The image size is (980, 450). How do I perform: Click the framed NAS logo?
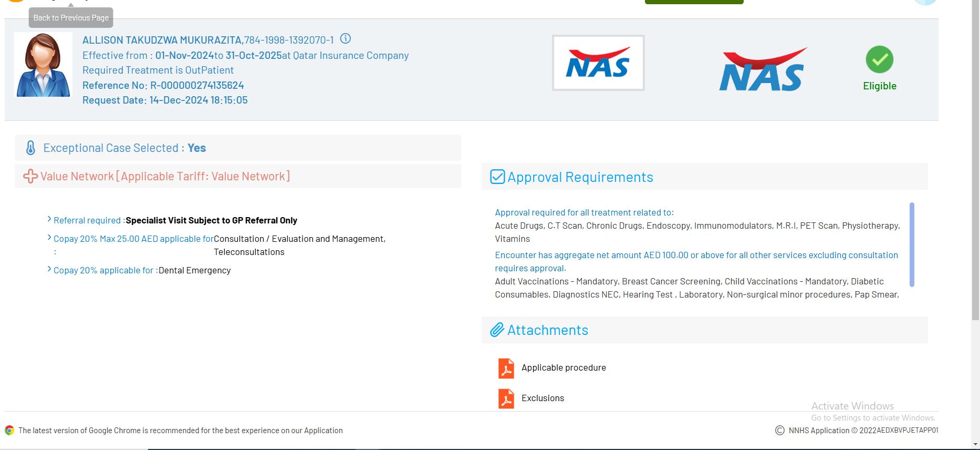598,63
